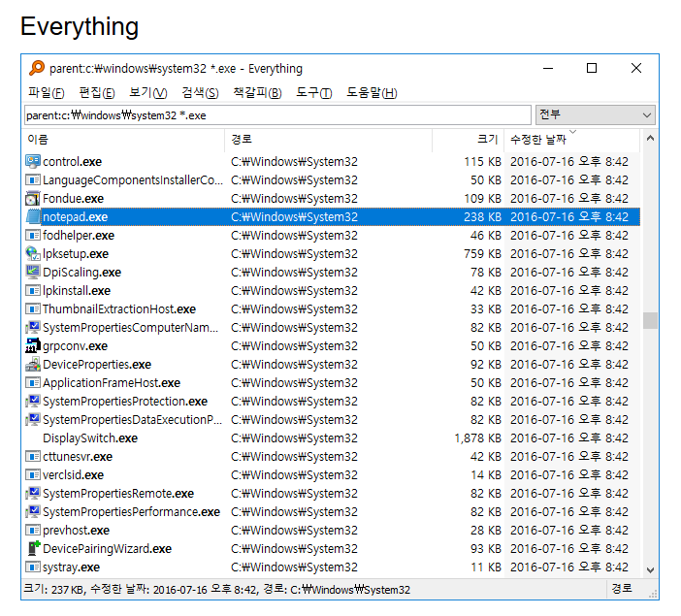Click the SystemPropertiesDataExecutionP... icon

33,420
